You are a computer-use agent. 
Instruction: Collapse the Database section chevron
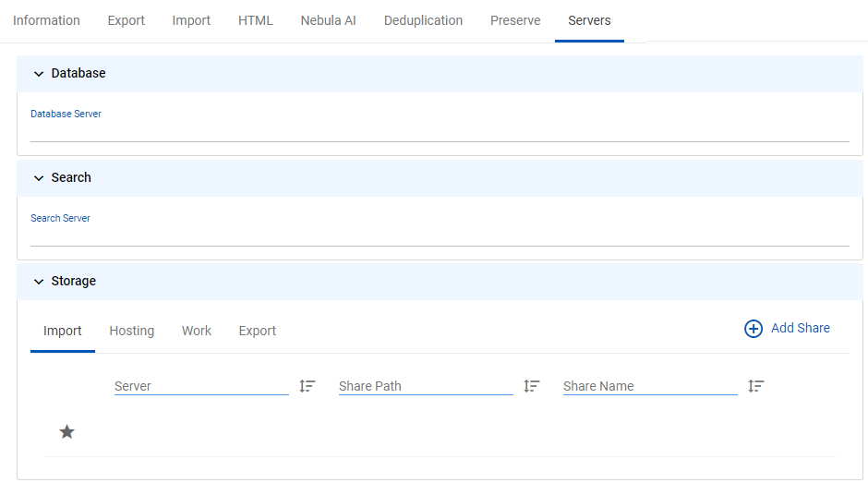(x=39, y=74)
